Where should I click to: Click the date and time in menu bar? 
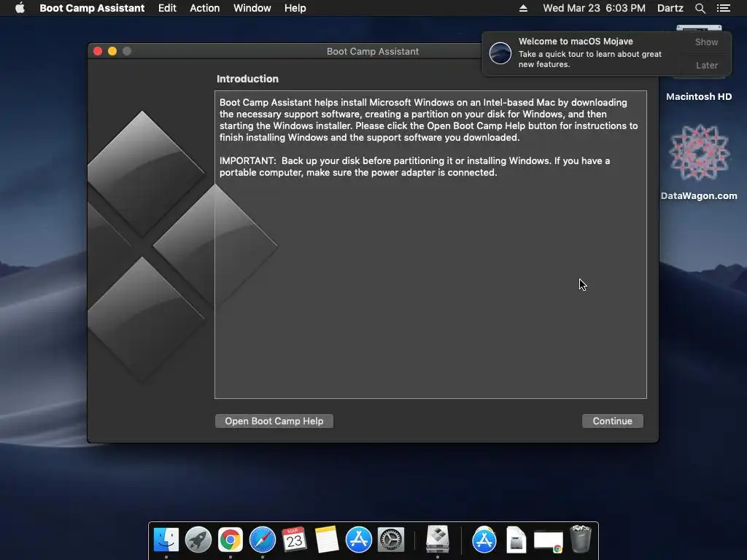pyautogui.click(x=594, y=8)
